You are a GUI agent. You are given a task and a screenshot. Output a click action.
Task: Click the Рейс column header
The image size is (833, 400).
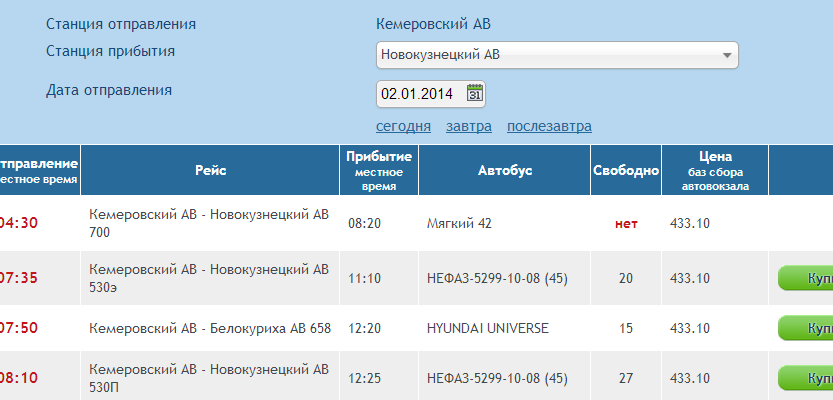click(x=210, y=171)
